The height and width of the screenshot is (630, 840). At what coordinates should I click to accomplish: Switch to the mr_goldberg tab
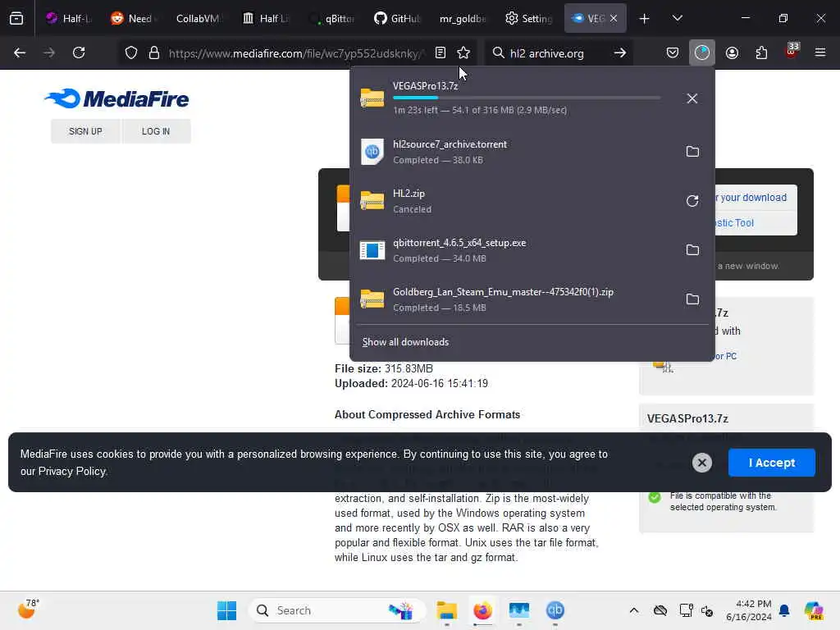462,18
